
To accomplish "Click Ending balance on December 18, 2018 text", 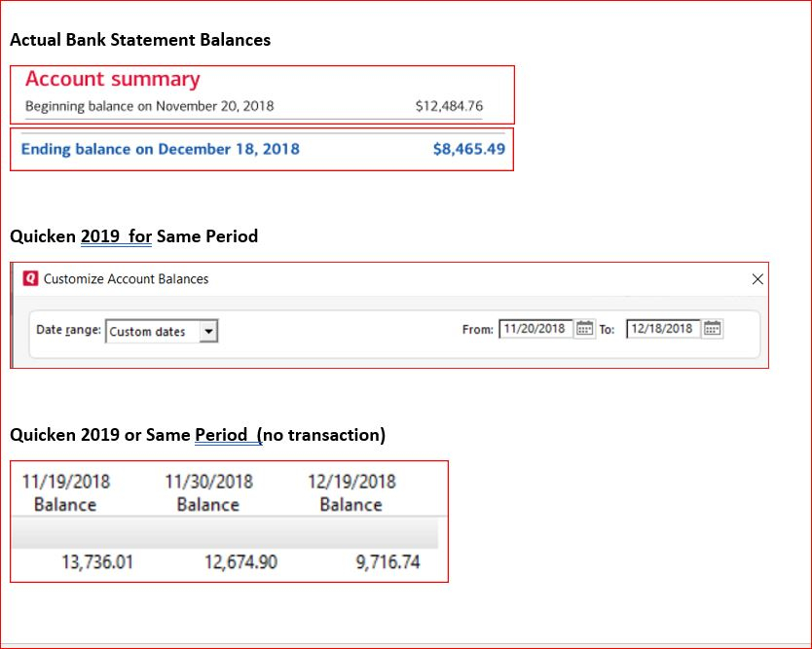I will pyautogui.click(x=160, y=149).
